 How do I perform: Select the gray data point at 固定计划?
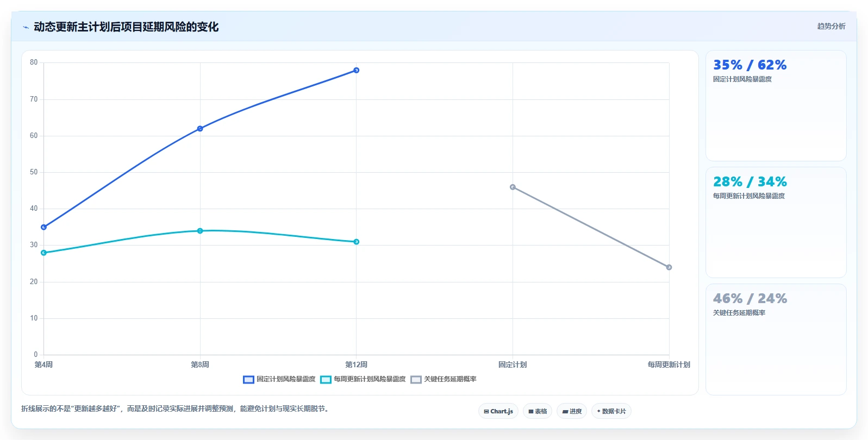click(x=513, y=187)
